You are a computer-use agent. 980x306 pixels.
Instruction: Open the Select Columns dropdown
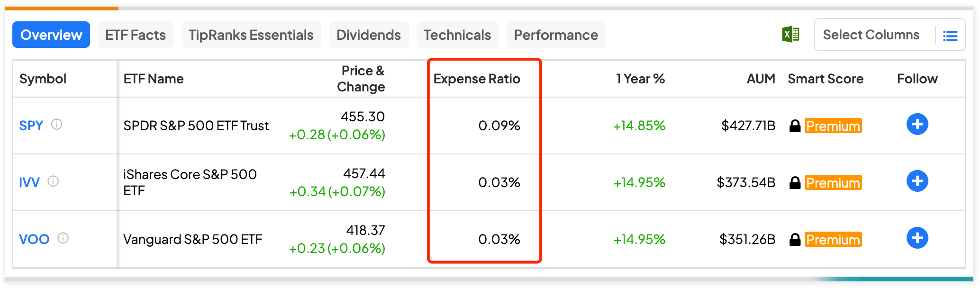(889, 35)
